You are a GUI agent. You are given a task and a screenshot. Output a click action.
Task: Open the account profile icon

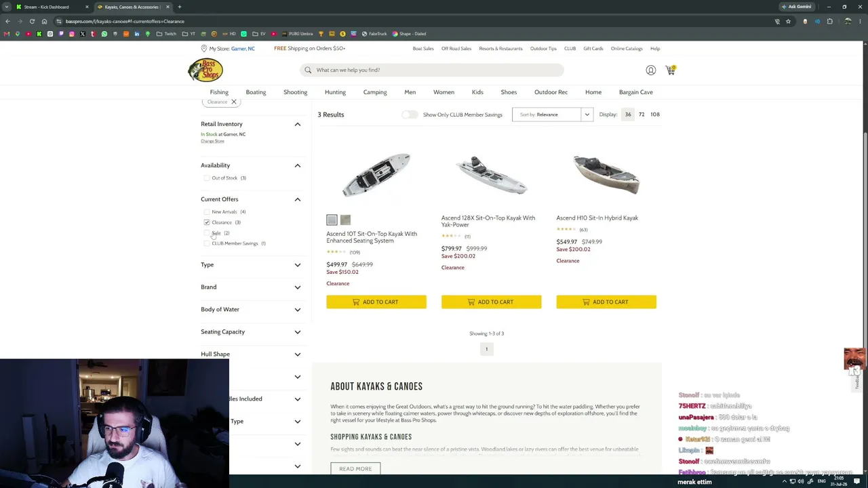click(x=650, y=70)
